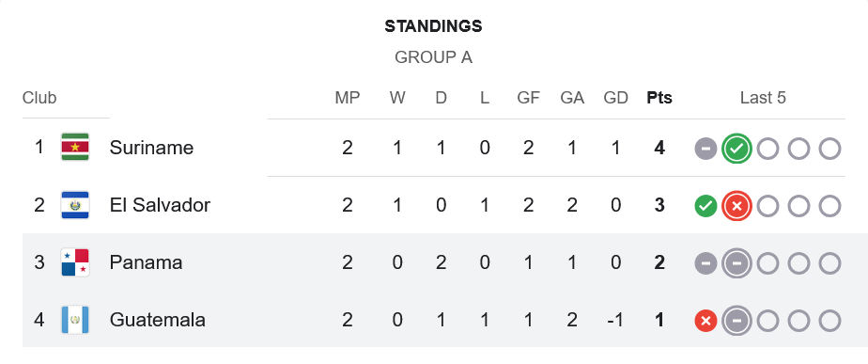Click the El Salvador flag icon
868x364 pixels.
(x=75, y=205)
